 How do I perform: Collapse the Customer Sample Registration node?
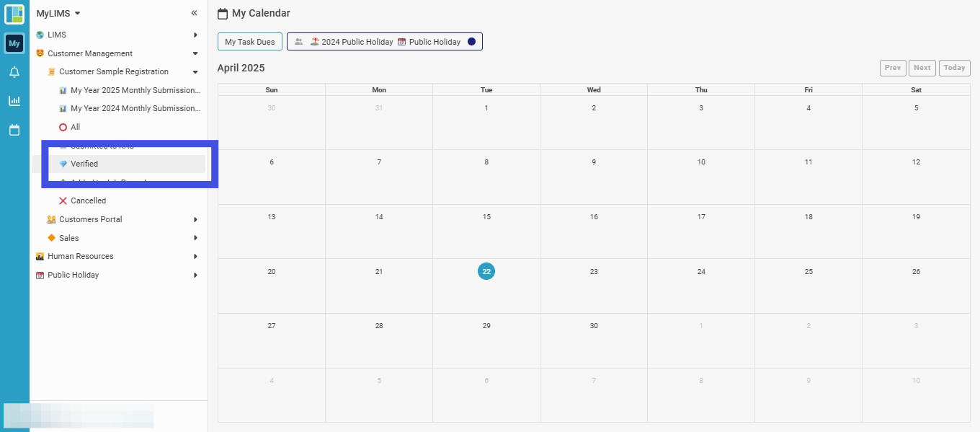click(195, 71)
